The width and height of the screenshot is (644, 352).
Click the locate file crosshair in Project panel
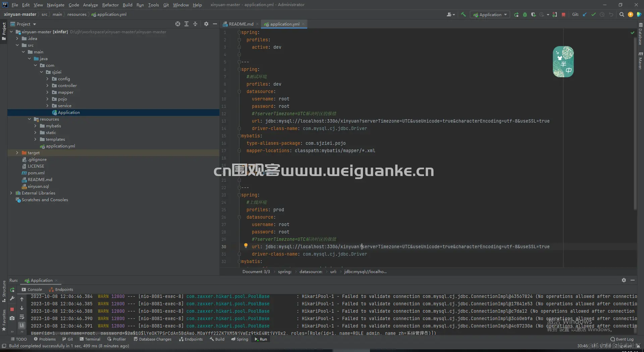(178, 24)
